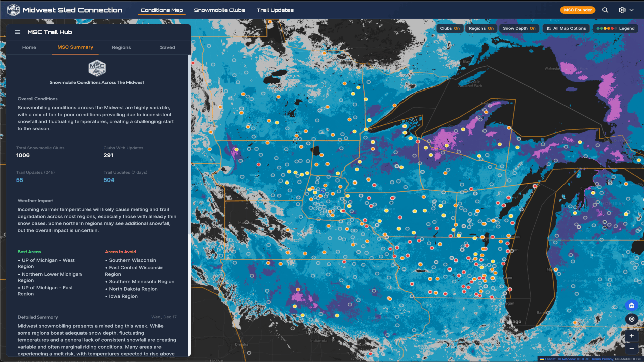Open the Privacy link on the map

pyautogui.click(x=608, y=359)
